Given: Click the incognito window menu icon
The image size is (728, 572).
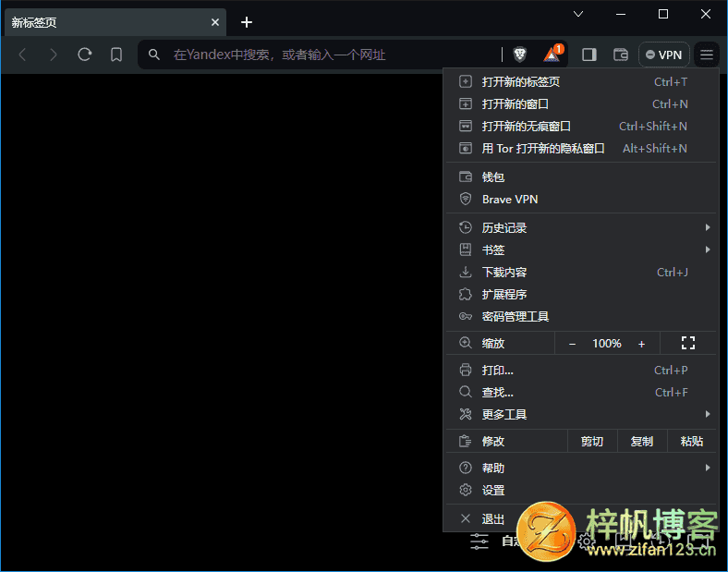Looking at the screenshot, I should [x=466, y=127].
